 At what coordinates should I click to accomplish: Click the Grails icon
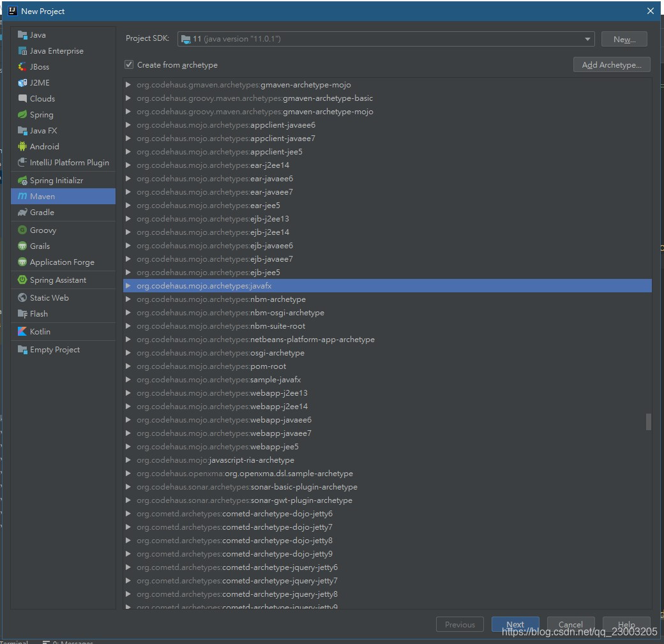point(22,246)
